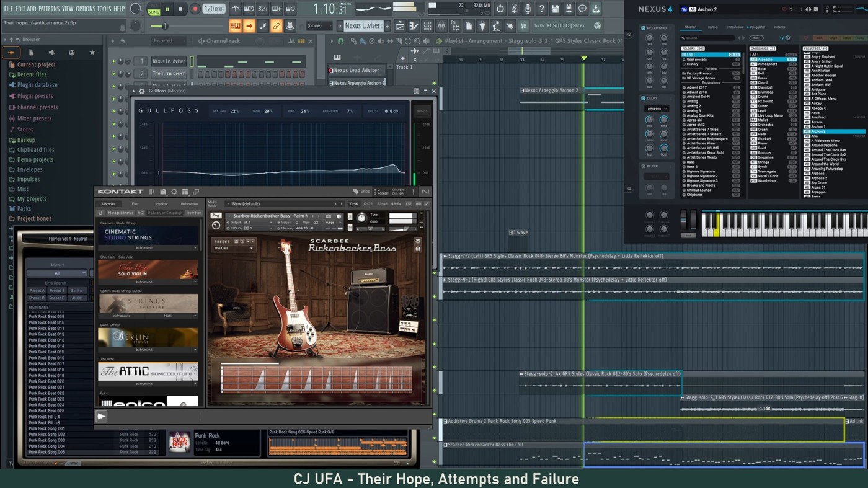Open the (none) snap dropdown

[x=319, y=26]
